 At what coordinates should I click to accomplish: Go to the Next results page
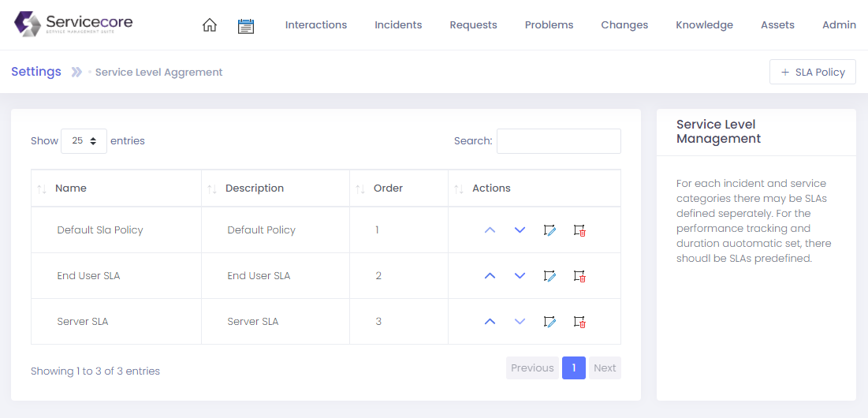pyautogui.click(x=605, y=368)
